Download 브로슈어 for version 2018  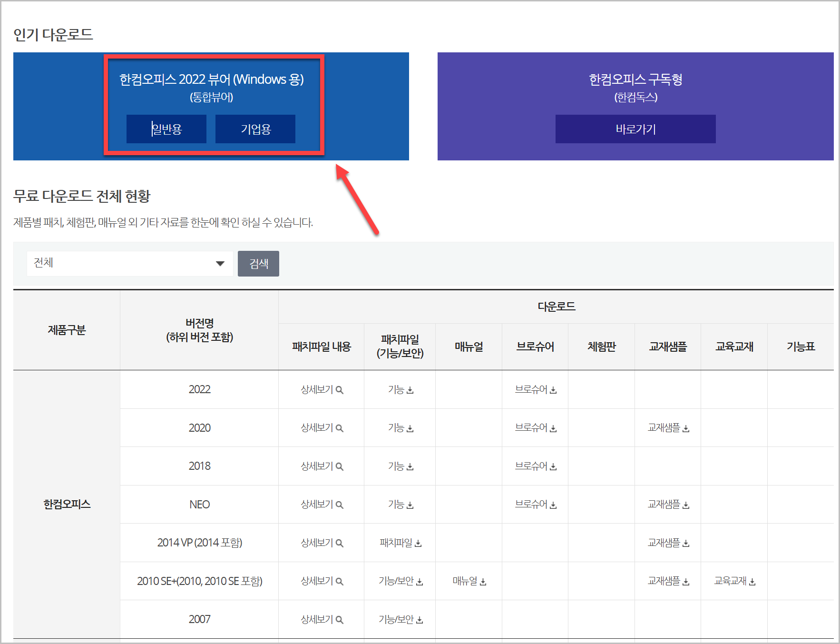tap(536, 466)
